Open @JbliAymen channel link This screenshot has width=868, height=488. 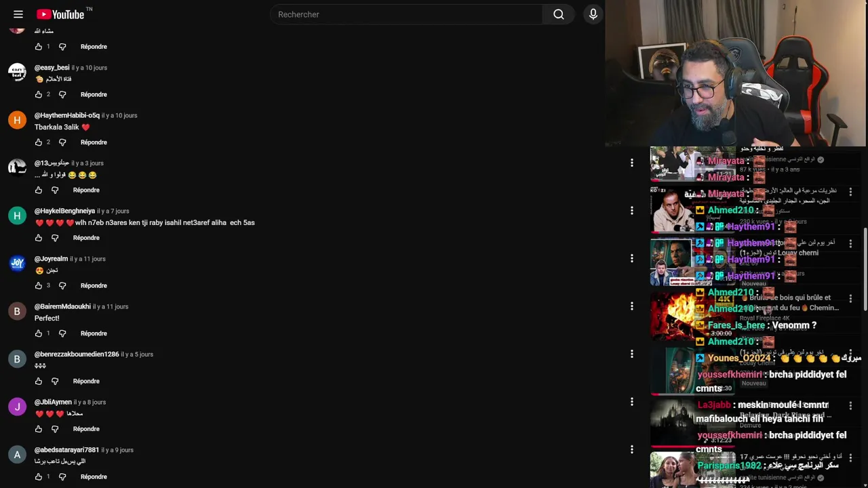[53, 402]
